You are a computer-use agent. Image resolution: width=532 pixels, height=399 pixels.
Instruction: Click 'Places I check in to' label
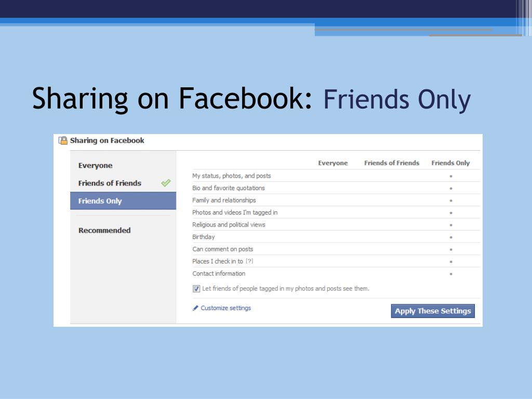pyautogui.click(x=218, y=261)
